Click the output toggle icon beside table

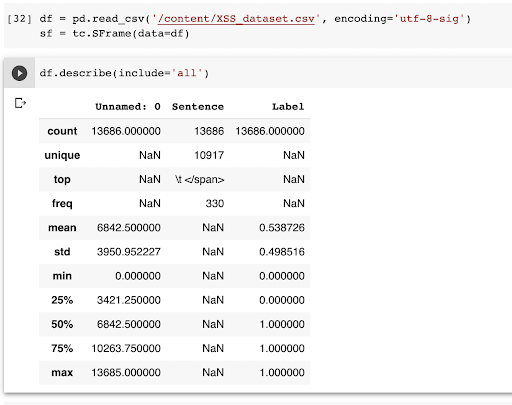pyautogui.click(x=20, y=103)
